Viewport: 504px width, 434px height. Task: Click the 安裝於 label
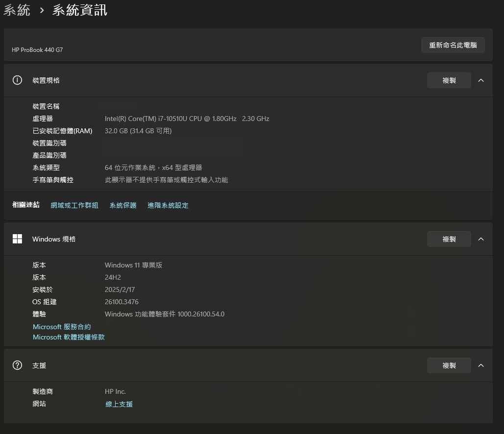click(x=43, y=289)
